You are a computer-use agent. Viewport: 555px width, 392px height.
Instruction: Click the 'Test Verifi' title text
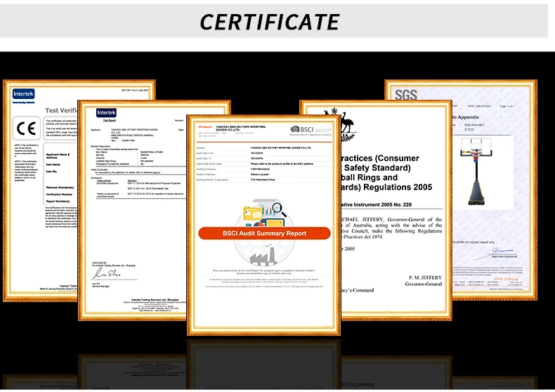point(61,110)
